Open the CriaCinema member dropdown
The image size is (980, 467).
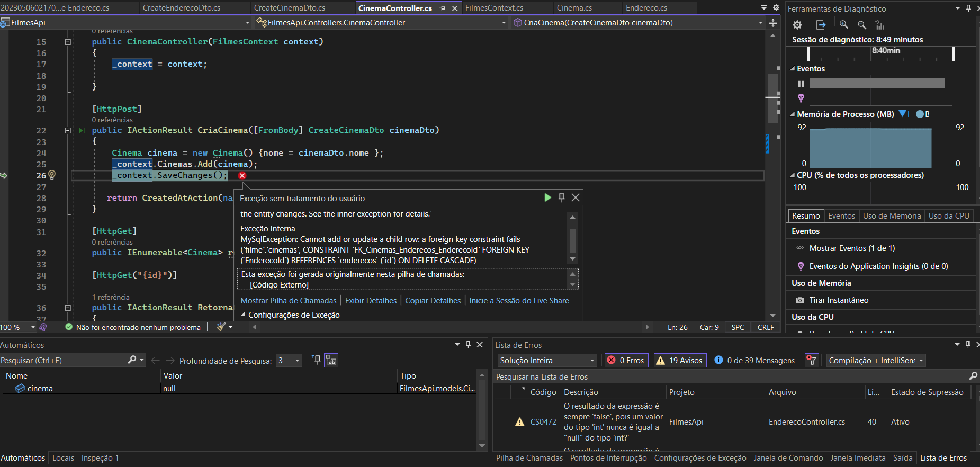pyautogui.click(x=760, y=23)
